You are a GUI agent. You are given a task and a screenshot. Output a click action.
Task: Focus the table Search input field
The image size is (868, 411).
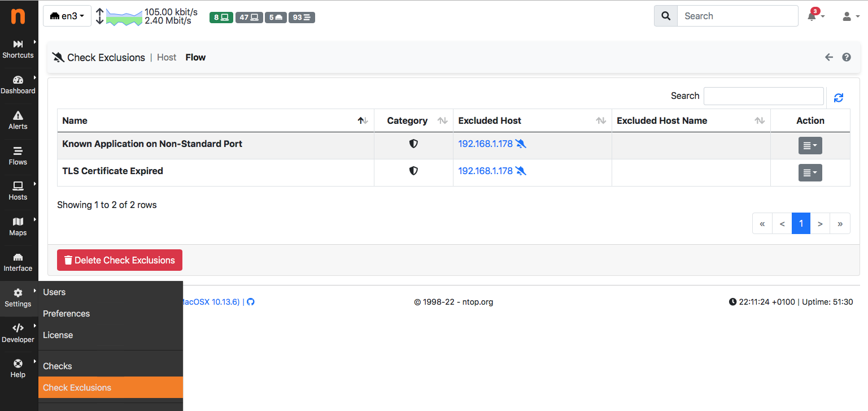[x=764, y=96]
